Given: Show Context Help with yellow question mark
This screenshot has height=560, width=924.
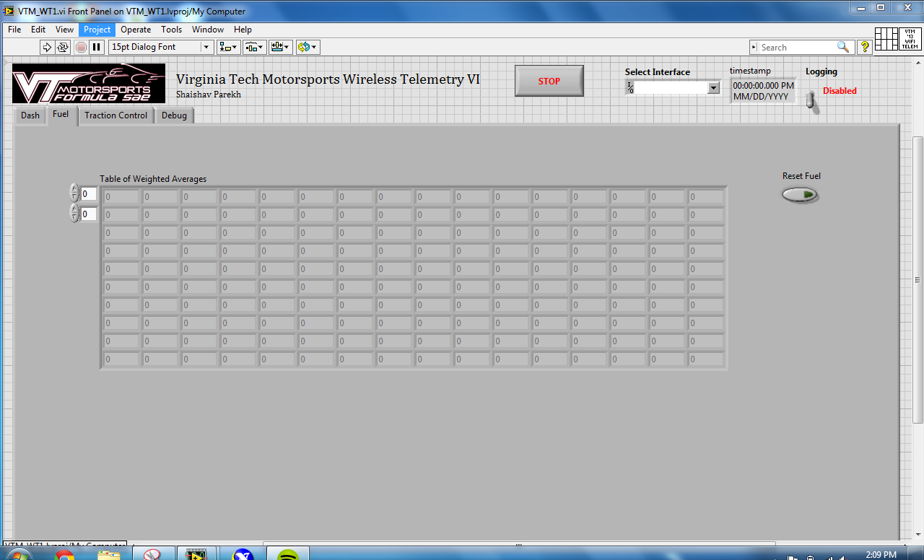Looking at the screenshot, I should [x=864, y=47].
